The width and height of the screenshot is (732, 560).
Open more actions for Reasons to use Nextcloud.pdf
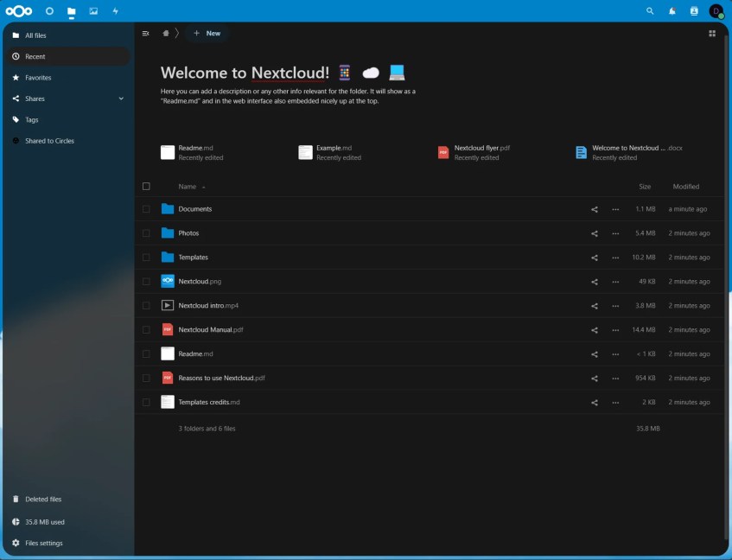point(615,379)
